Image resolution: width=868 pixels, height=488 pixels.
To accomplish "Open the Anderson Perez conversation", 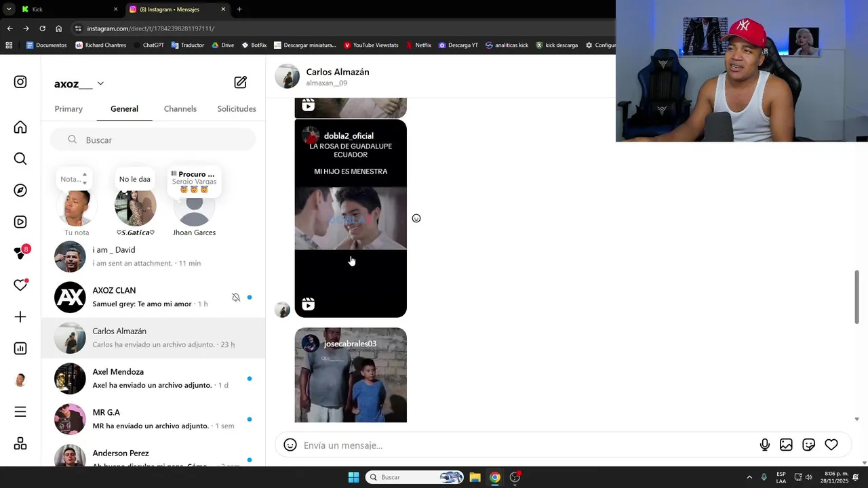I will tap(153, 454).
